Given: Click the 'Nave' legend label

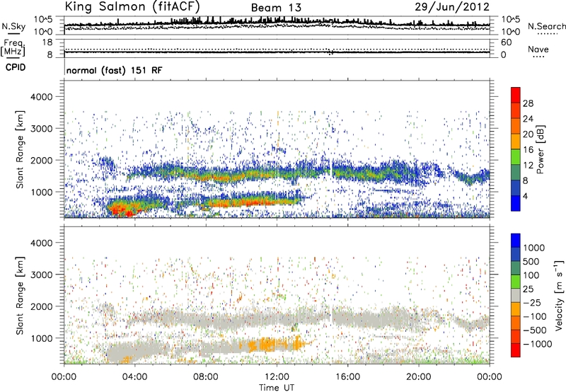Looking at the screenshot, I should (538, 49).
